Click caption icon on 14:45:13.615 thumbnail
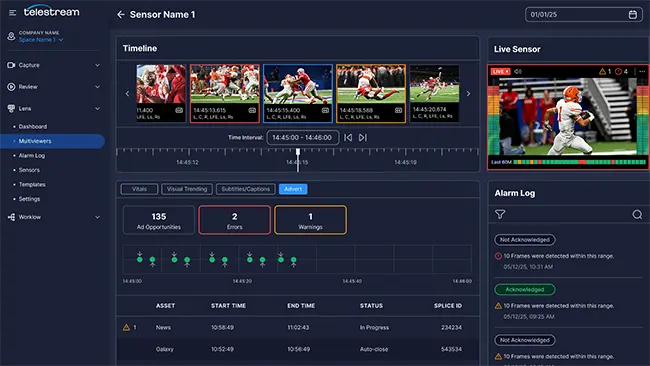Viewport: 650px width, 366px height. 252,110
